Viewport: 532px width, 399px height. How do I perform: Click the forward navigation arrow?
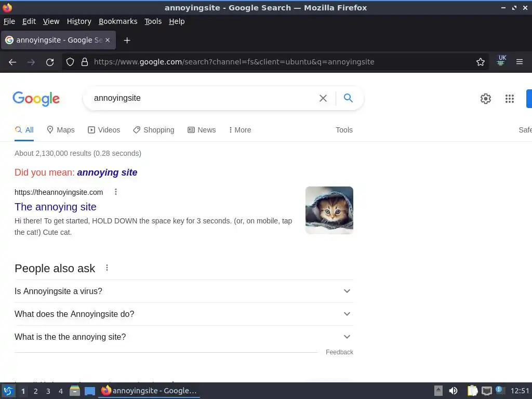[31, 62]
